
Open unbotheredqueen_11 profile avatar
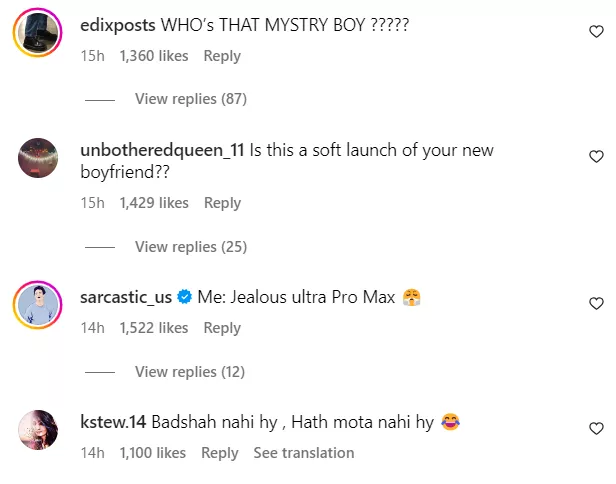click(x=38, y=158)
